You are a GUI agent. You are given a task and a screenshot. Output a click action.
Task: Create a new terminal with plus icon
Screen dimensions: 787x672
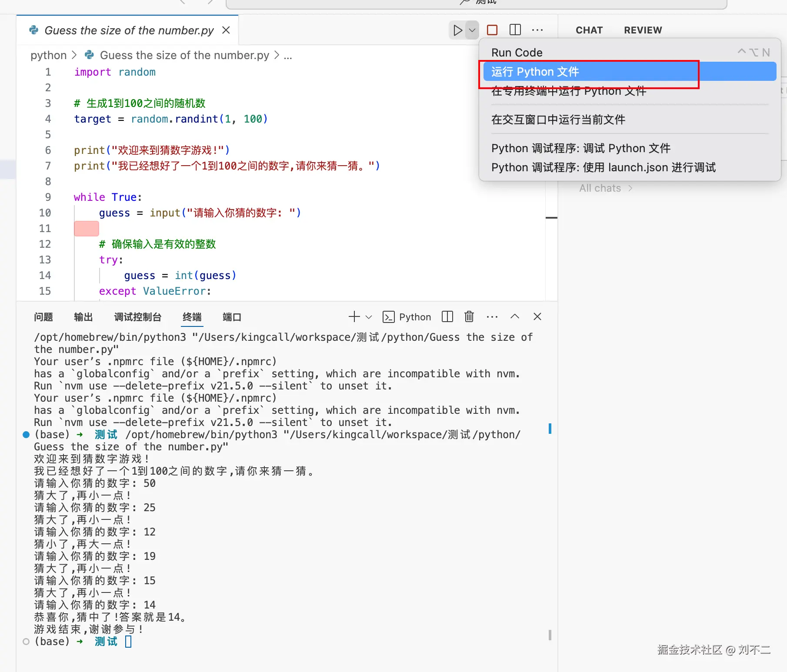354,317
